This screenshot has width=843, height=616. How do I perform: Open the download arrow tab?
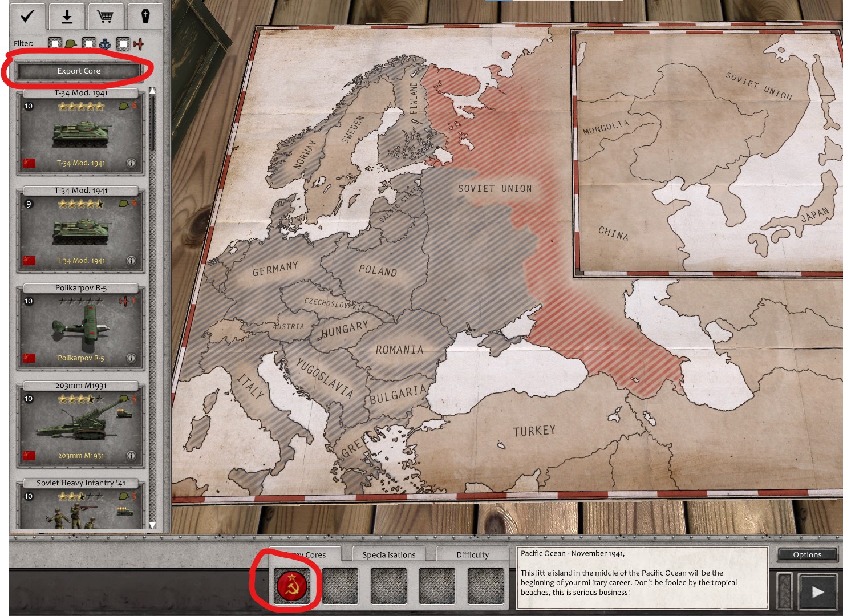tap(67, 15)
